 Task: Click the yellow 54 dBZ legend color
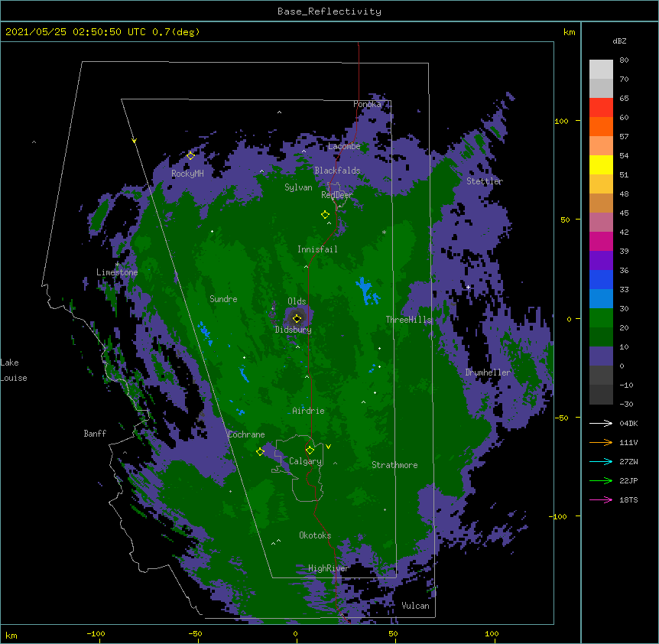pos(601,164)
